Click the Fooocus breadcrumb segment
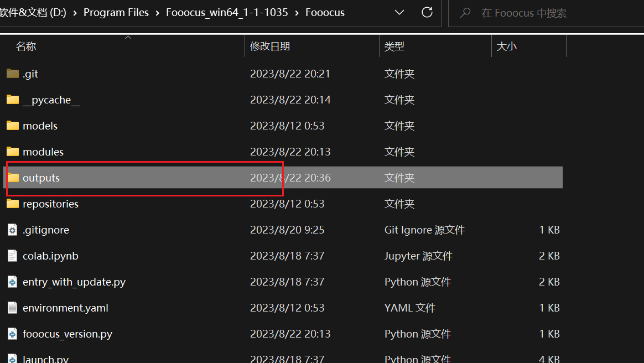This screenshot has height=363, width=644. 325,13
